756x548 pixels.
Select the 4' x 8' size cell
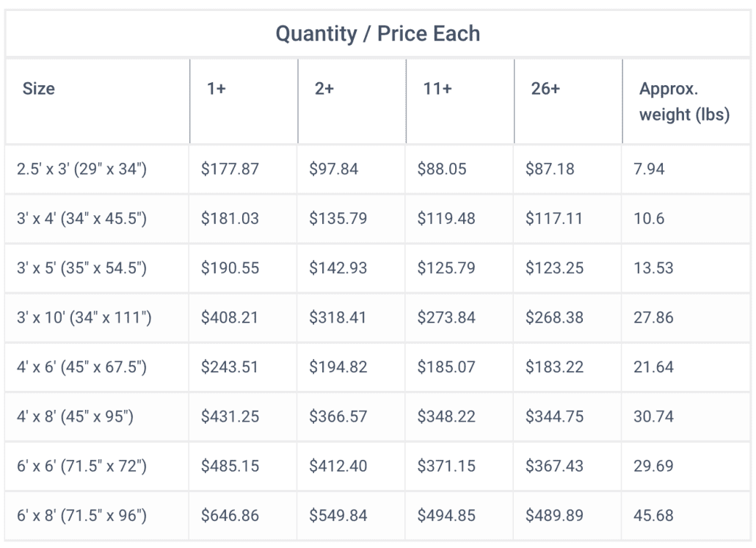pyautogui.click(x=75, y=417)
